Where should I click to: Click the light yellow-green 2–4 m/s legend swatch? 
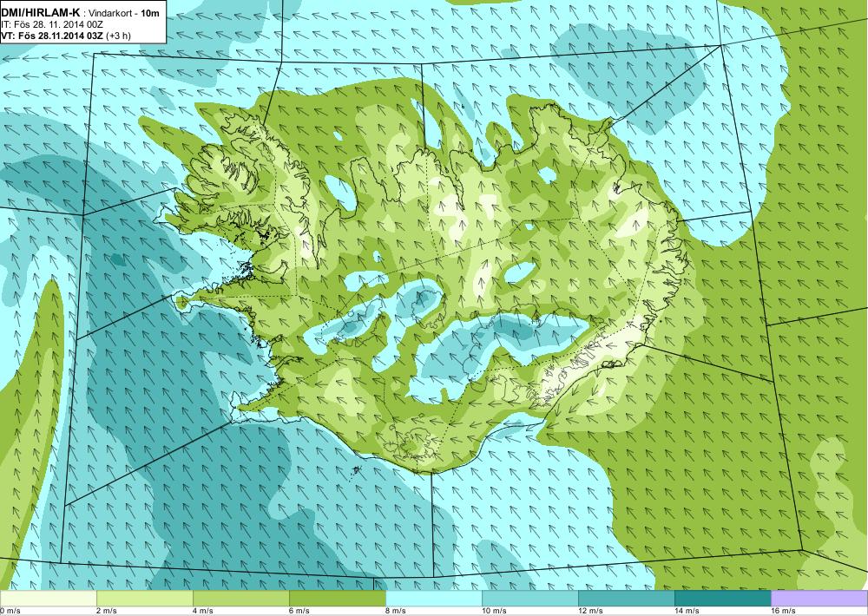[x=144, y=599]
